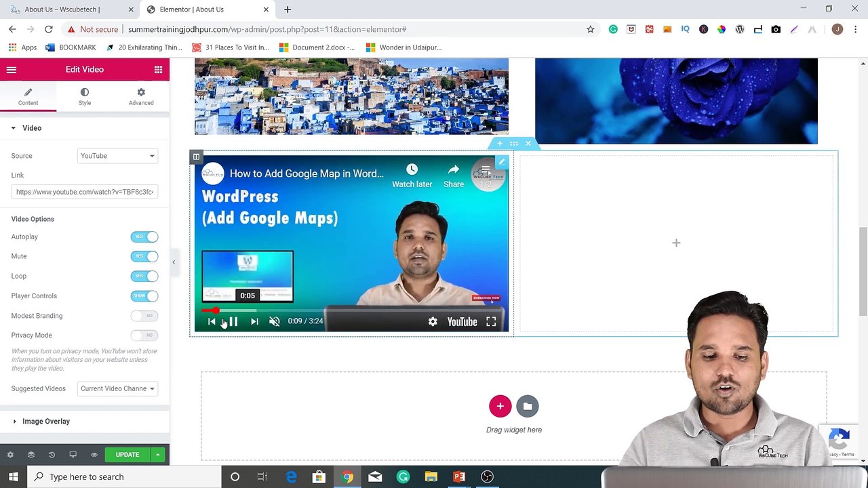The height and width of the screenshot is (488, 868).
Task: Switch to About Us – Wscubetech browser tab
Action: (x=71, y=9)
